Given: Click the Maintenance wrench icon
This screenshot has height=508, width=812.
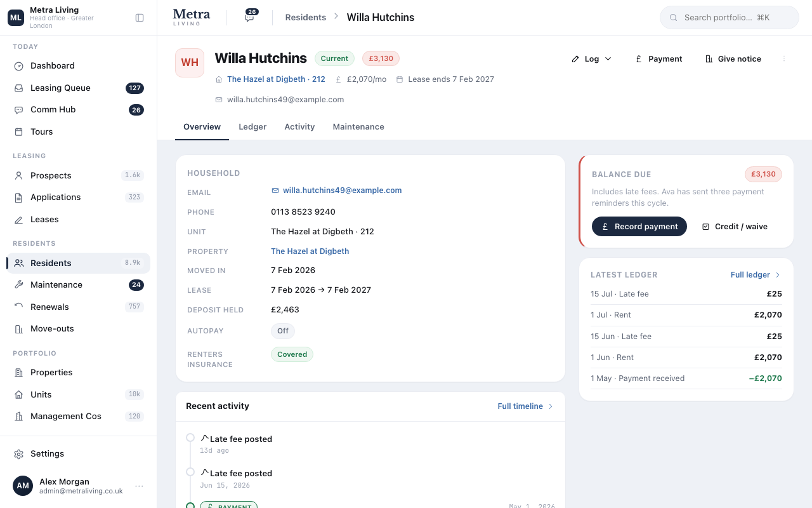Looking at the screenshot, I should (x=19, y=285).
